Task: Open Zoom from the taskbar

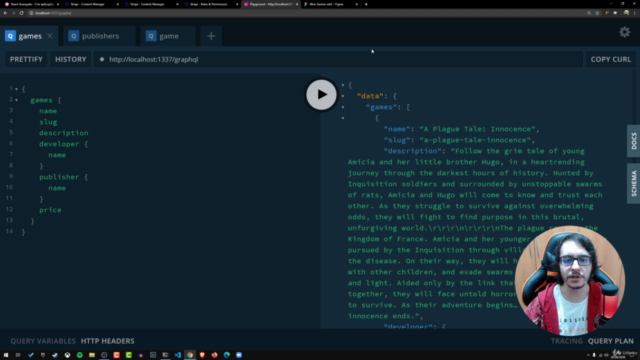Action: pyautogui.click(x=239, y=355)
